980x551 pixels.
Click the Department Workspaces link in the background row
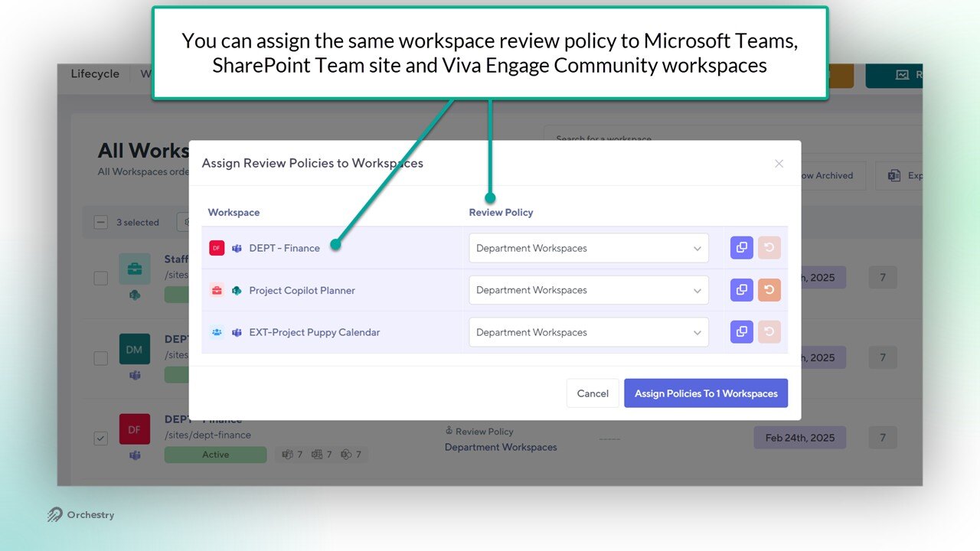click(501, 447)
